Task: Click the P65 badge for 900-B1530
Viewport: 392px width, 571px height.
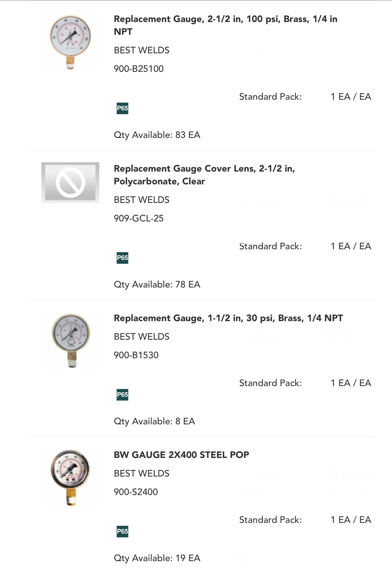Action: [122, 395]
